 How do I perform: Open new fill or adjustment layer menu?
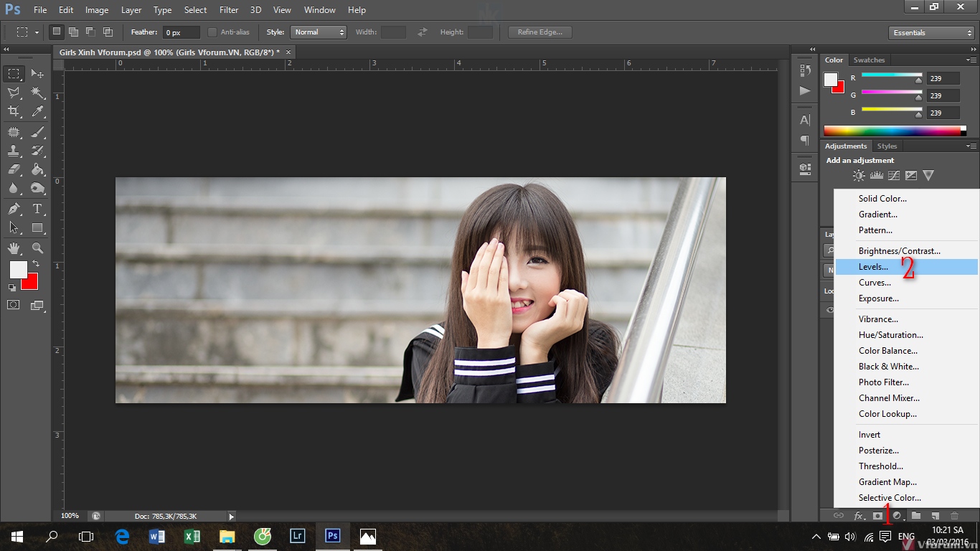click(x=897, y=515)
